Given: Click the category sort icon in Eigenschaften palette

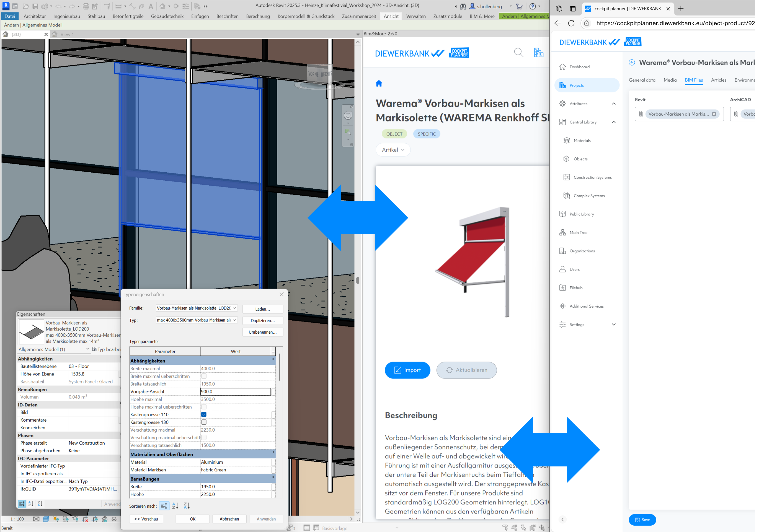Looking at the screenshot, I should coord(22,504).
